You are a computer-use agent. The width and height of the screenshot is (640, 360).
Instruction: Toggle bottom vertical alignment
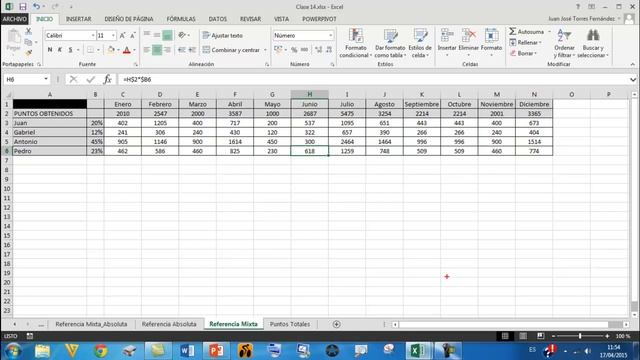167,35
